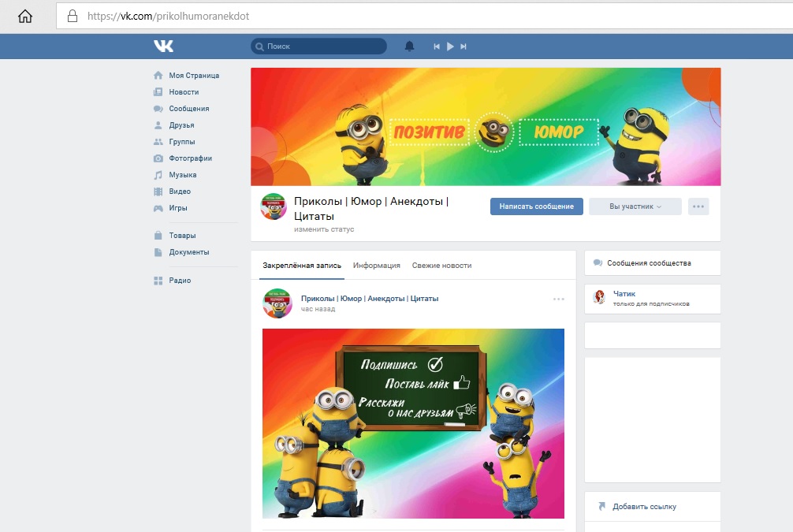Open Моя Страница menu link
Viewport: 793px width, 532px height.
pos(194,76)
